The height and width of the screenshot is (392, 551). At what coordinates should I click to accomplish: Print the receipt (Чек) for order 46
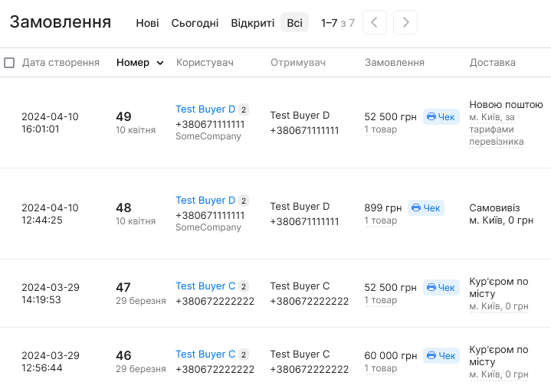pos(441,356)
